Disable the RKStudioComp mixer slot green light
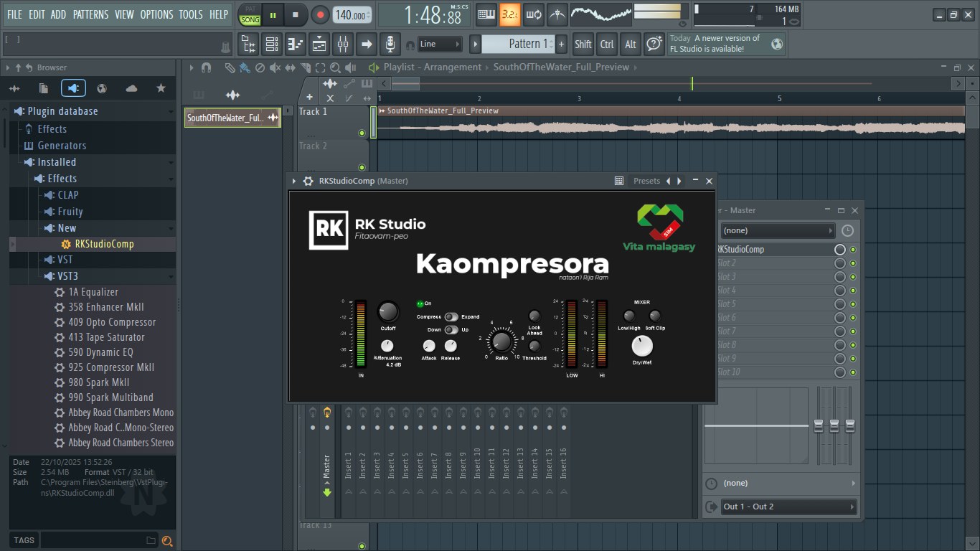This screenshot has height=551, width=980. click(853, 250)
